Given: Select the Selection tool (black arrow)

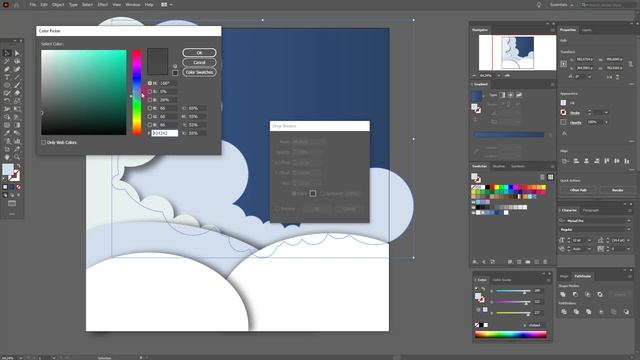Looking at the screenshot, I should tap(7, 53).
